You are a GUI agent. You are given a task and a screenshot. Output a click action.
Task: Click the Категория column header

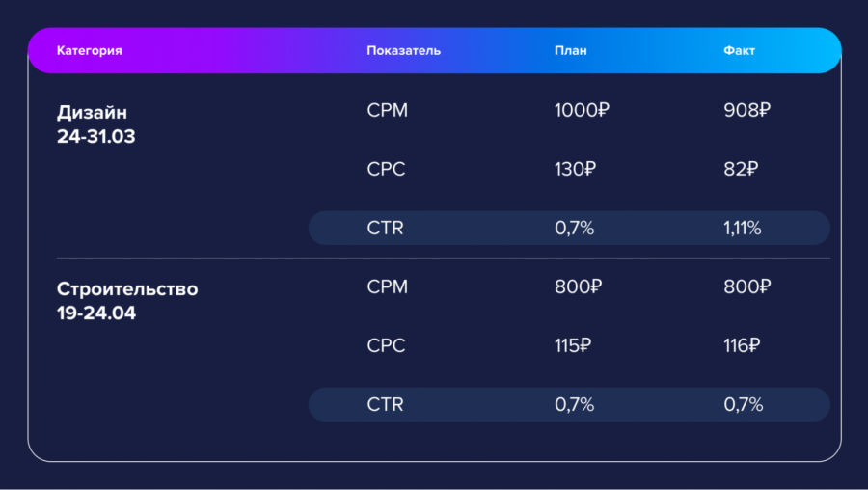tap(89, 50)
